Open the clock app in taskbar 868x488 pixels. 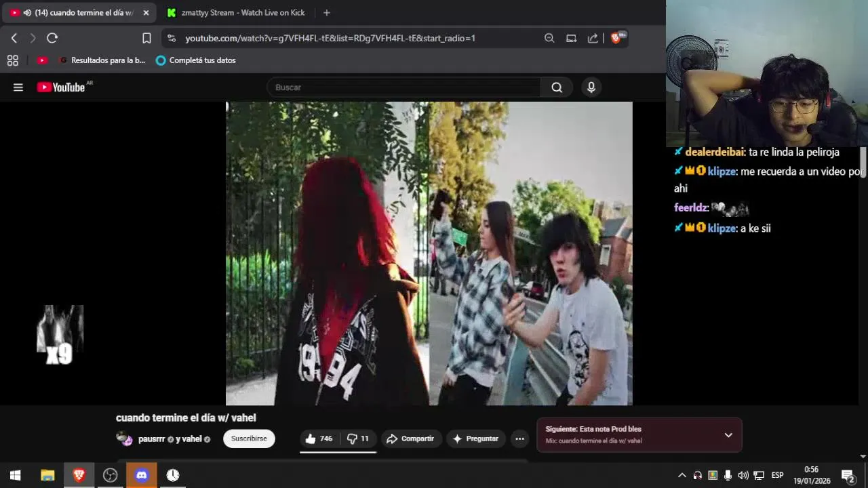173,475
